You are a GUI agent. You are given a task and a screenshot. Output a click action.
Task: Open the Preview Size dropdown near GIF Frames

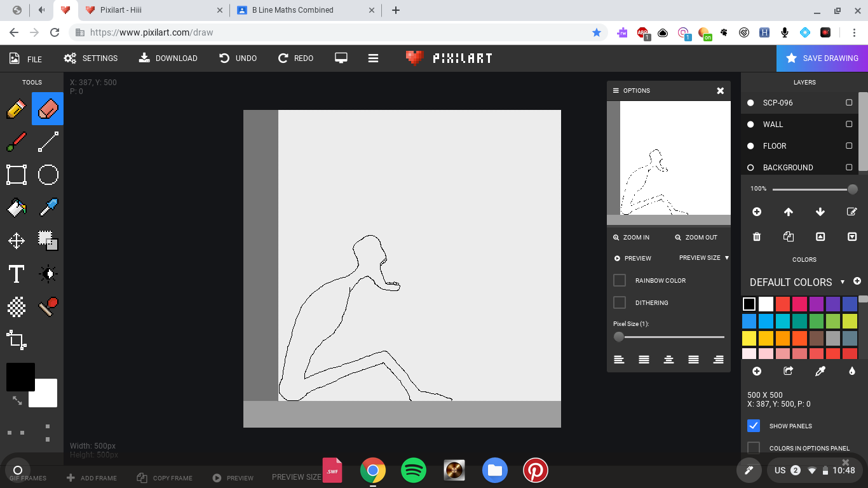click(x=297, y=477)
